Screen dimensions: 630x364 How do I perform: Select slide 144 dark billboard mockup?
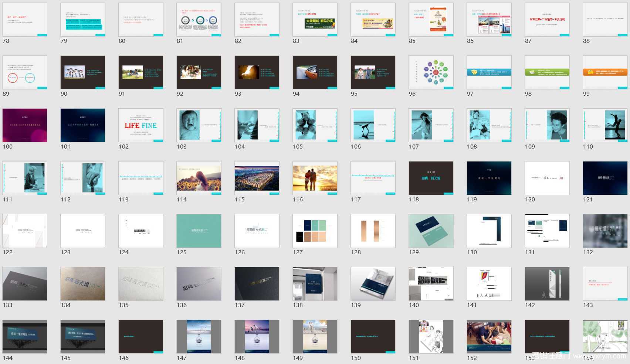coord(25,337)
